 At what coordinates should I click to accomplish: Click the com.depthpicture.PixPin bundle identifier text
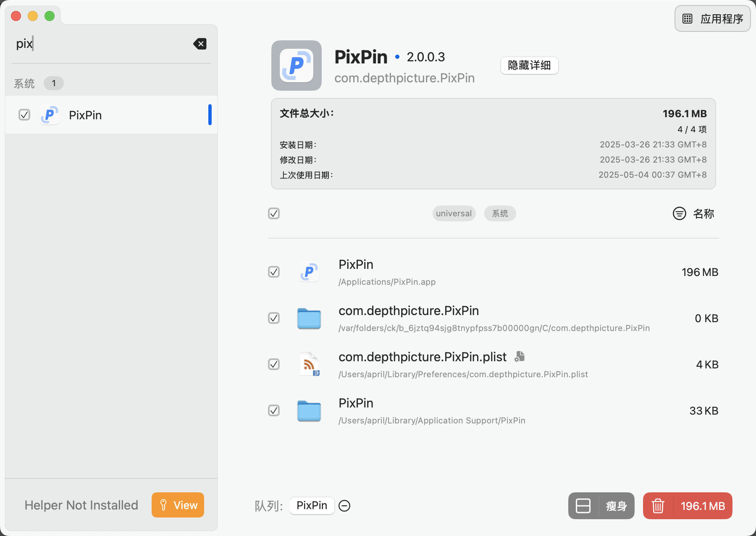[x=404, y=78]
